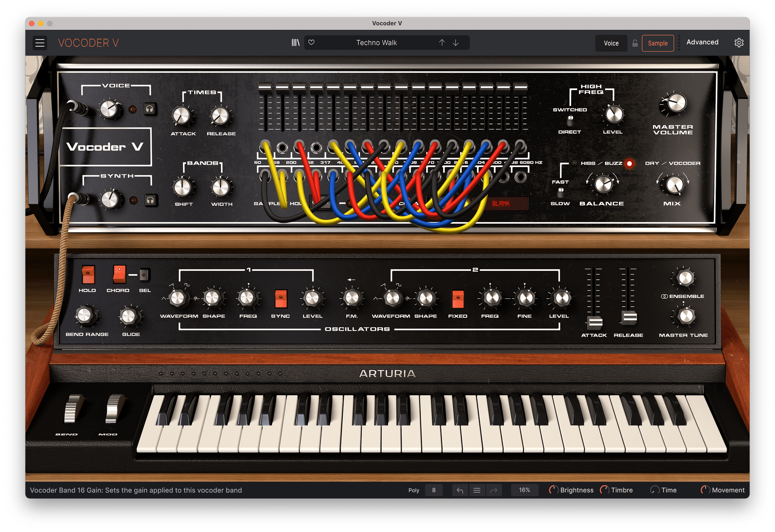775x532 pixels.
Task: Toggle Voice input headphone monitor button
Action: [x=150, y=109]
